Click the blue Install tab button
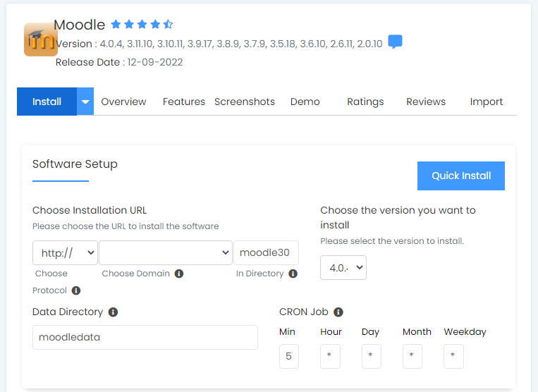Viewport: 538px width, 392px height. (x=47, y=102)
